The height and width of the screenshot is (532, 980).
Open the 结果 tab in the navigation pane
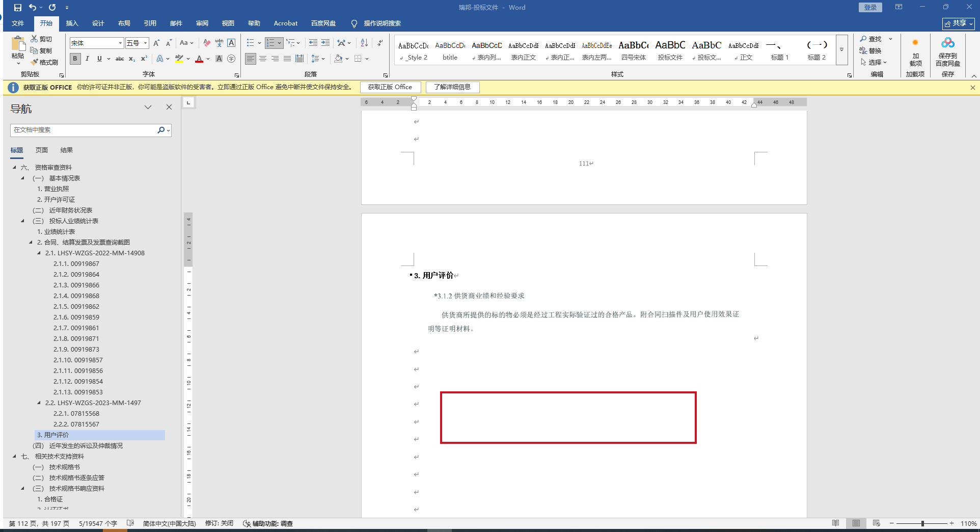[67, 150]
